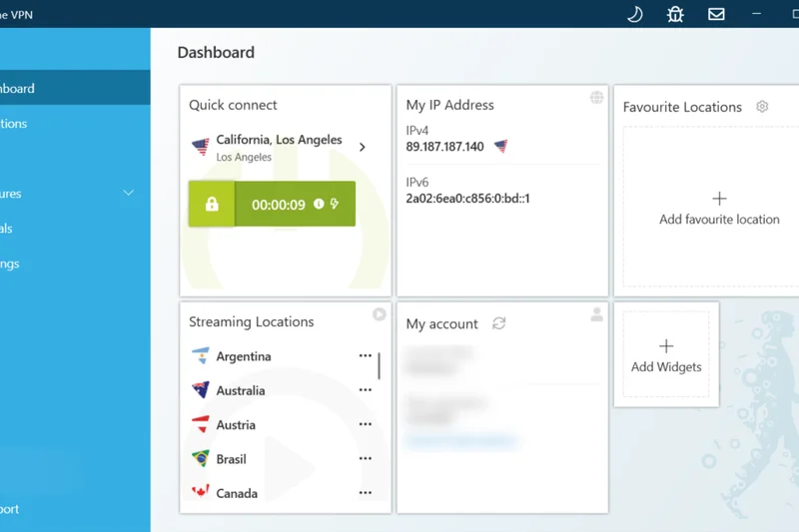Click play icon in Streaming Locations header
The image size is (799, 532).
[x=380, y=314]
